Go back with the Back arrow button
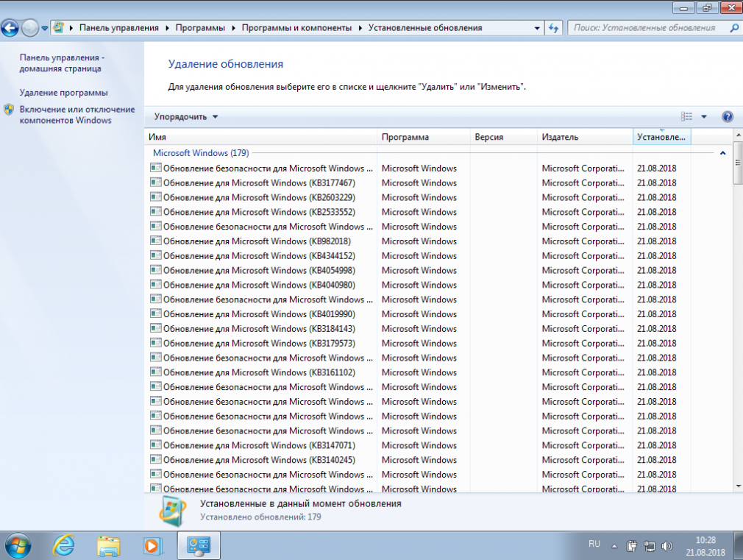This screenshot has height=560, width=743. pyautogui.click(x=10, y=28)
